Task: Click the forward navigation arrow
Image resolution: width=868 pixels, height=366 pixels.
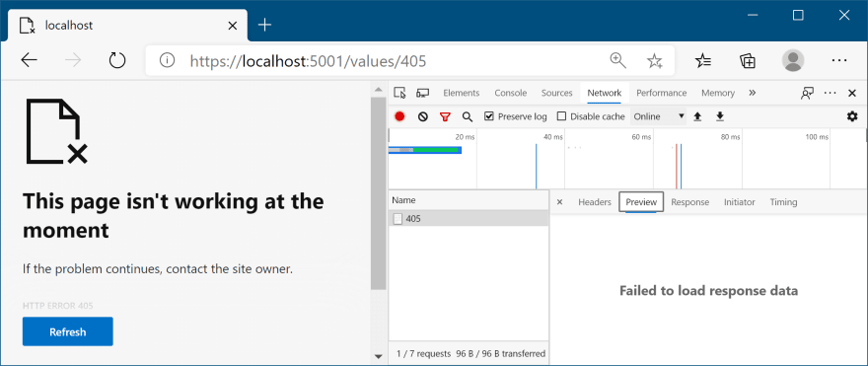Action: point(73,60)
